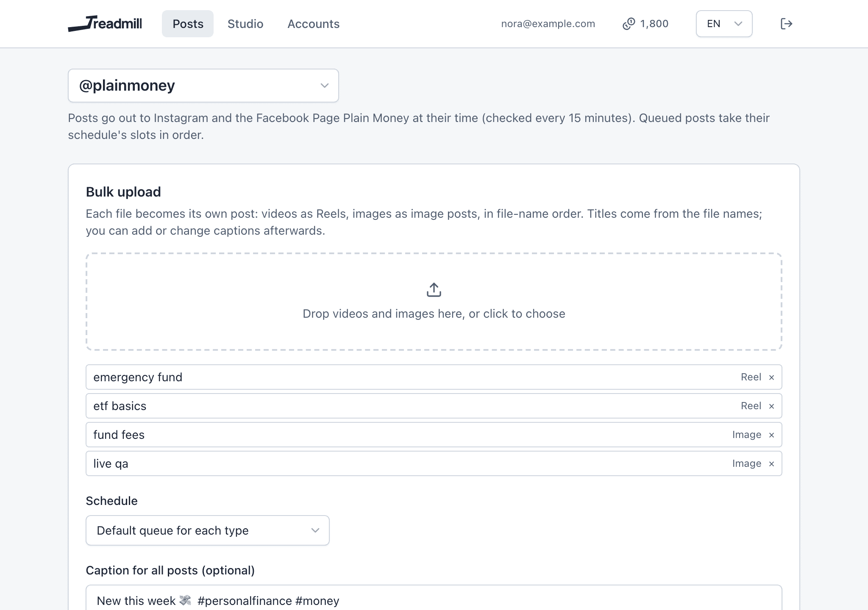
Task: Click the Treadmill logo
Action: coord(105,24)
